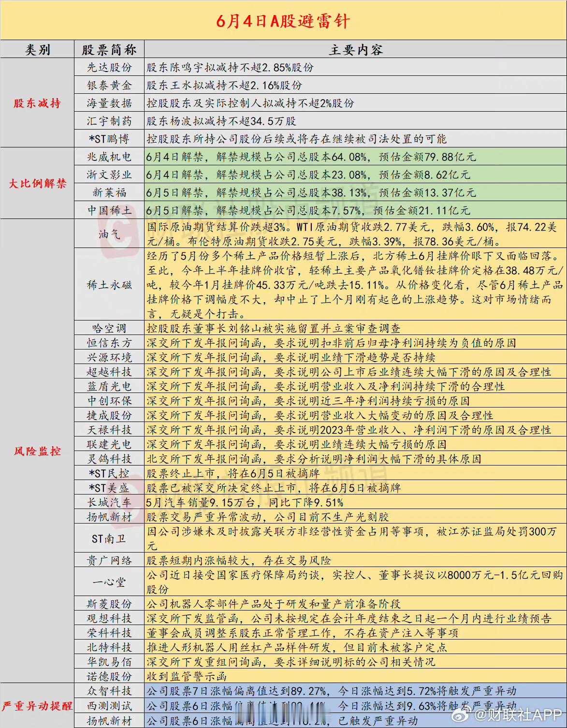Select stock name 先达股份

click(109, 68)
